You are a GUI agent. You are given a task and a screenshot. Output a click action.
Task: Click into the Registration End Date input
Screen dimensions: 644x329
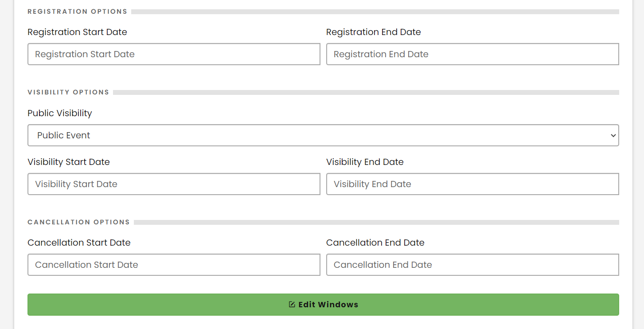pyautogui.click(x=472, y=54)
